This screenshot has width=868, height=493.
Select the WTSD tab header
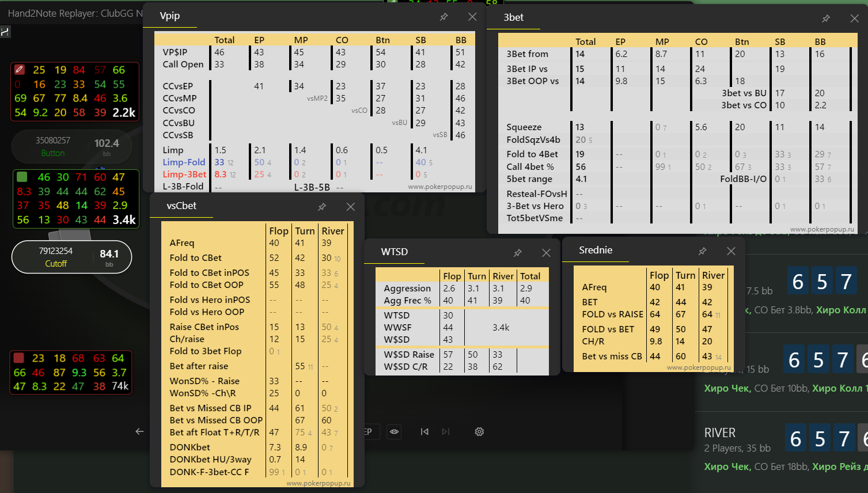[x=395, y=252]
